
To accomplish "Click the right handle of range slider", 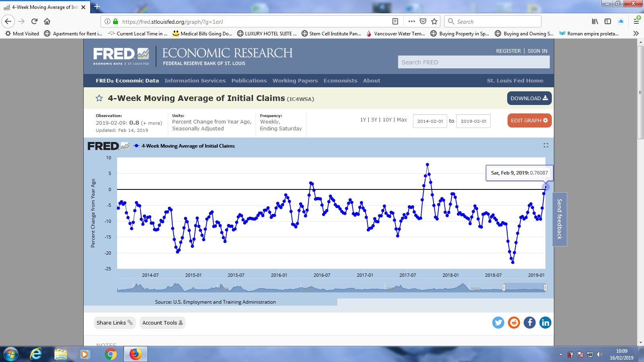I will 545,288.
